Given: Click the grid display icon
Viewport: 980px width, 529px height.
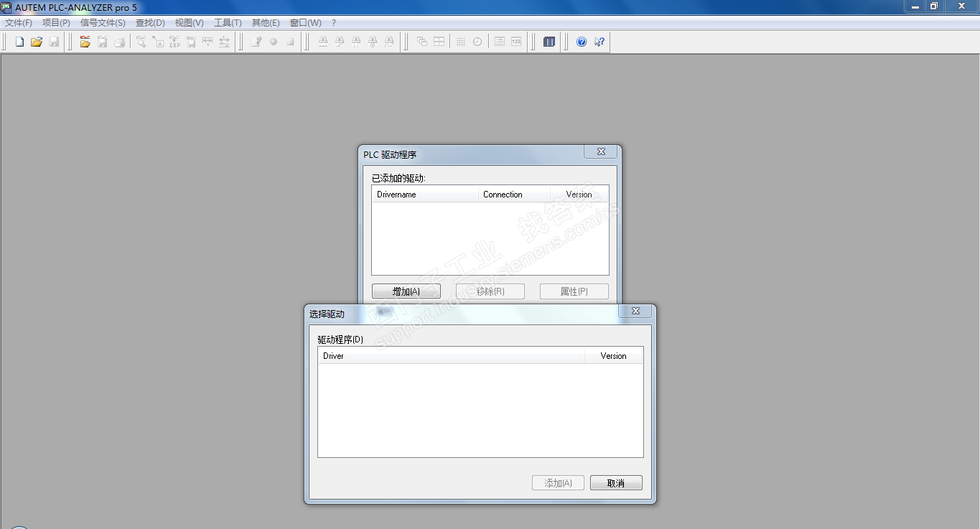Looking at the screenshot, I should [461, 42].
